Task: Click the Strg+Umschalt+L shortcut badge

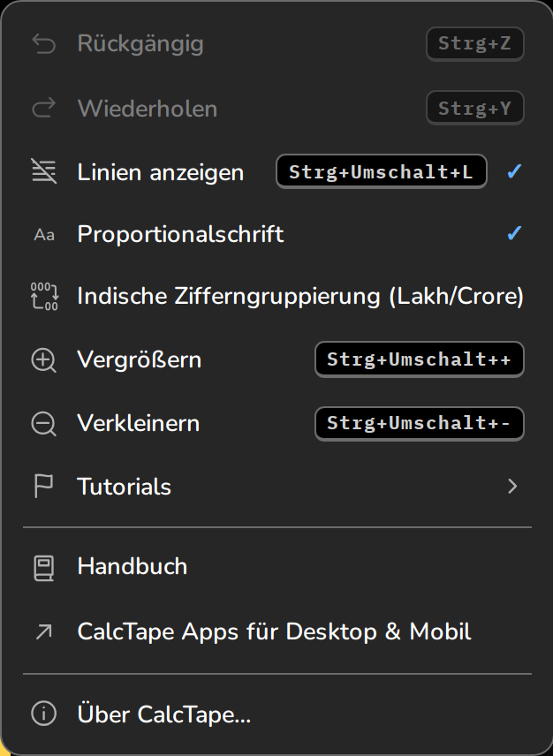Action: 381,171
